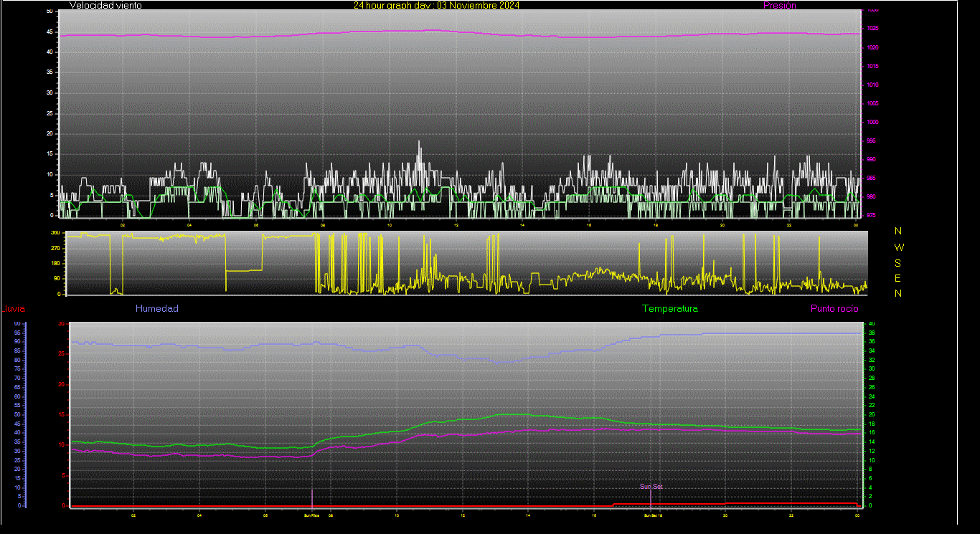Click the '35' value on wind speed axis
The width and height of the screenshot is (980, 534).
[x=50, y=72]
